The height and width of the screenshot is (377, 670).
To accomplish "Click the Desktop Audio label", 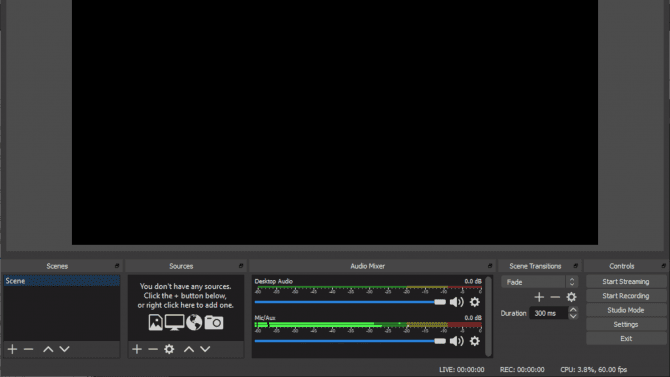I will (x=273, y=281).
